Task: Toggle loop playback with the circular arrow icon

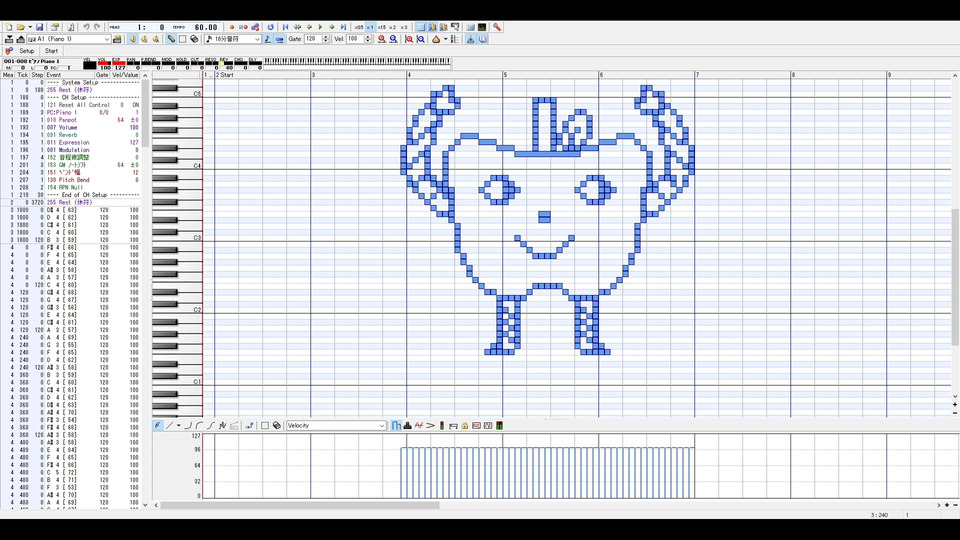Action: click(x=270, y=27)
